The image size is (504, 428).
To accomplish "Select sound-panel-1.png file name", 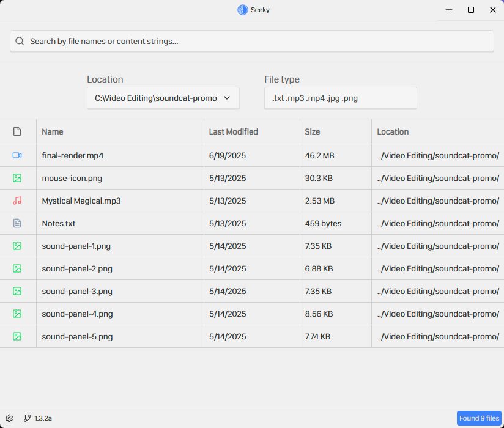I will [x=76, y=246].
